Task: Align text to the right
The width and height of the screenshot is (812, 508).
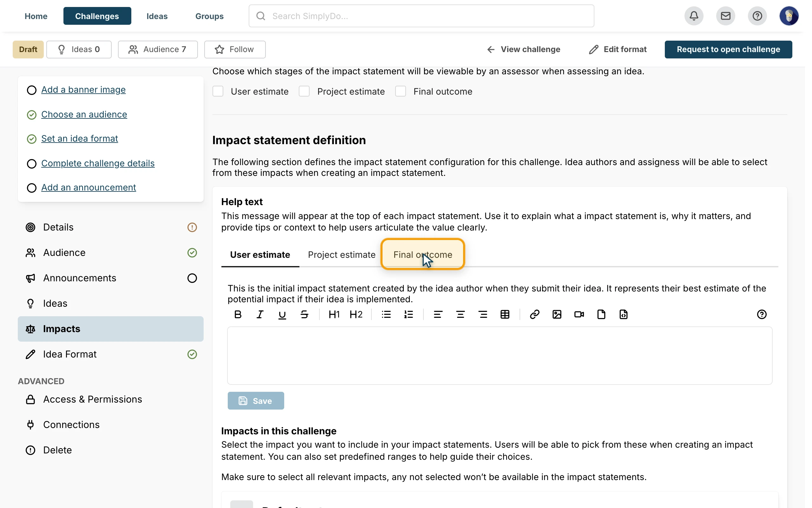Action: 483,314
